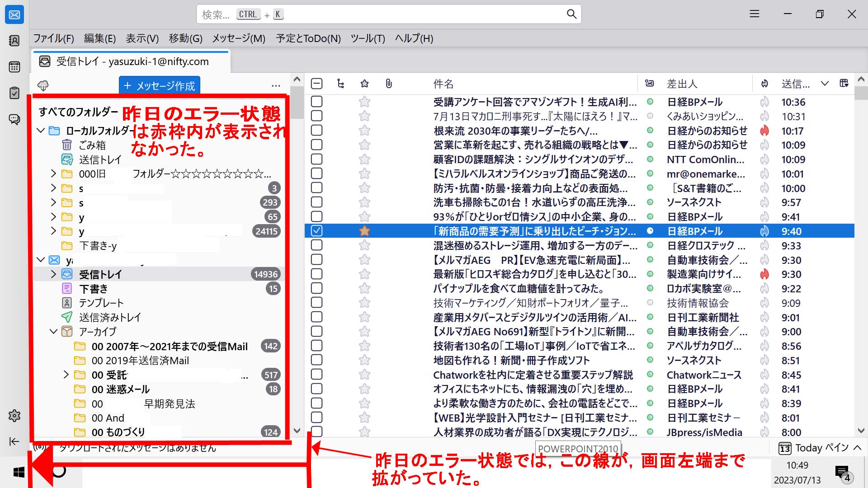Expand the folder with 293 unread
Viewport: 868px width, 488px height.
tap(53, 202)
